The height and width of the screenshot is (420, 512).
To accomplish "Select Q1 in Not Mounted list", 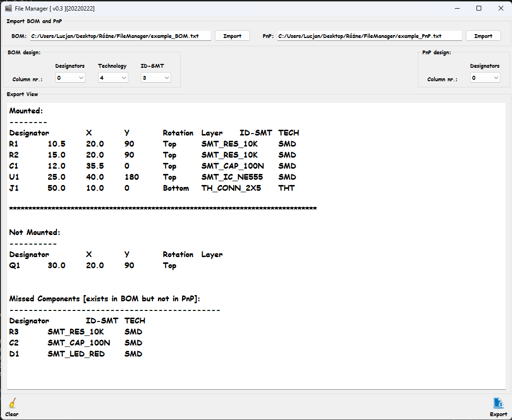I will tap(15, 266).
